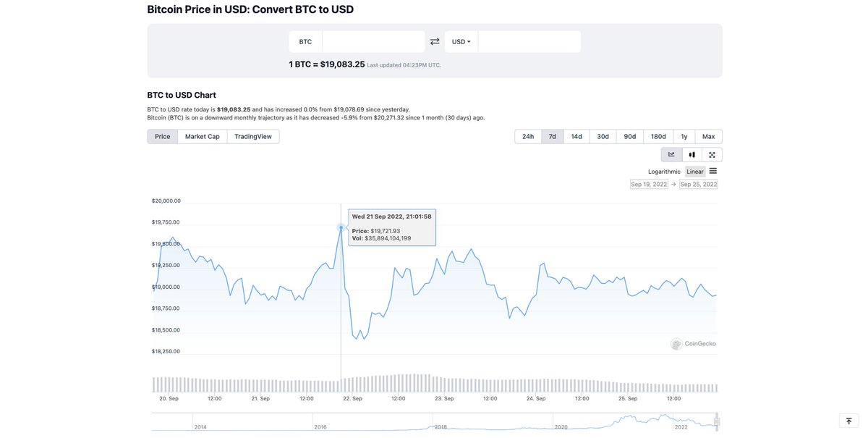The height and width of the screenshot is (438, 868).
Task: Toggle Logarithmic scale
Action: [664, 172]
